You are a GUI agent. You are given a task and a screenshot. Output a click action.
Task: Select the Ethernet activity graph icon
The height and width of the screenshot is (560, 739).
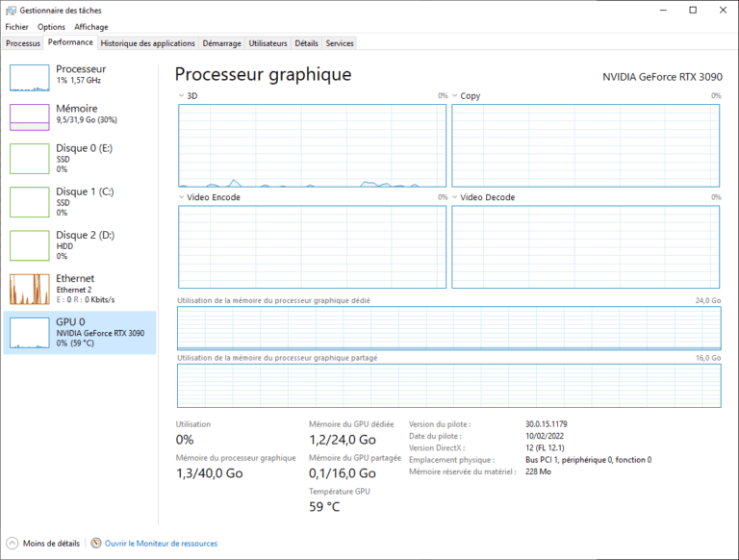click(x=29, y=289)
